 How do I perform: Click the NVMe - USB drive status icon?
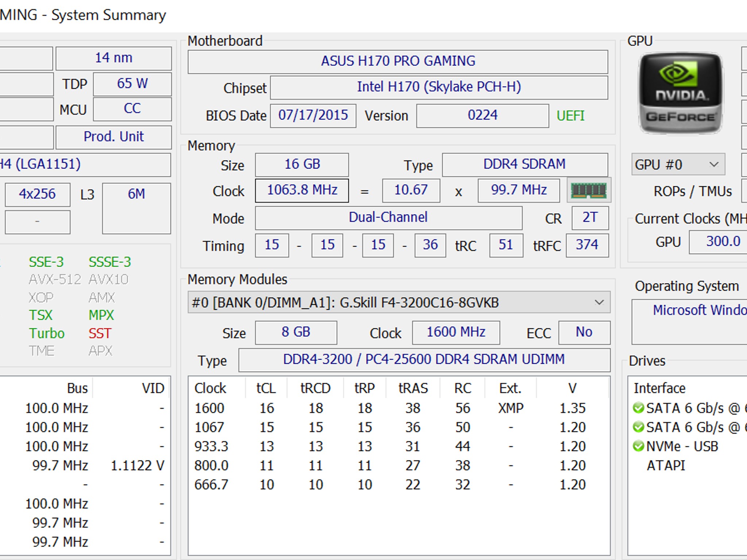pos(638,446)
